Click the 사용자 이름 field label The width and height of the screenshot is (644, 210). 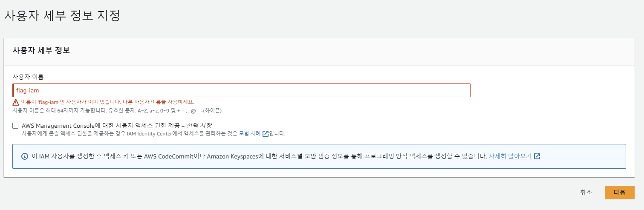point(28,77)
